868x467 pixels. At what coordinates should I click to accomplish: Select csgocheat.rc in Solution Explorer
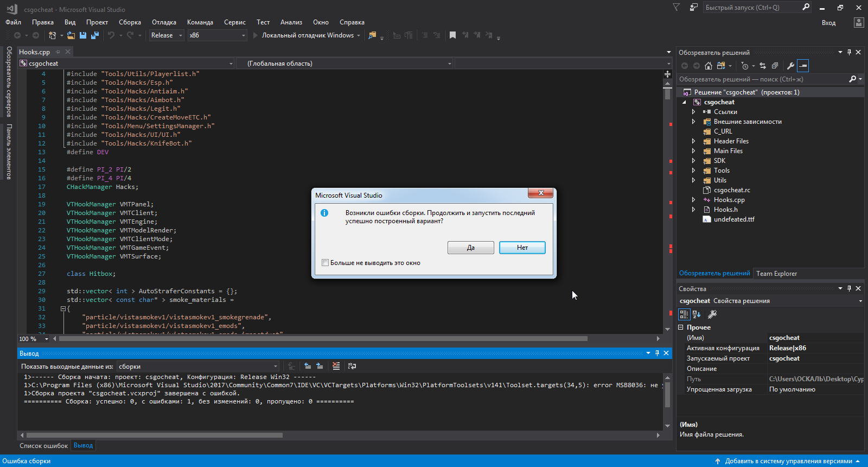click(x=732, y=190)
